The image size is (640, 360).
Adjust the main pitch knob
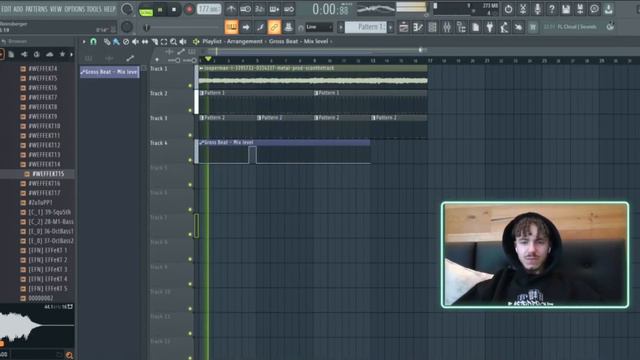127,27
